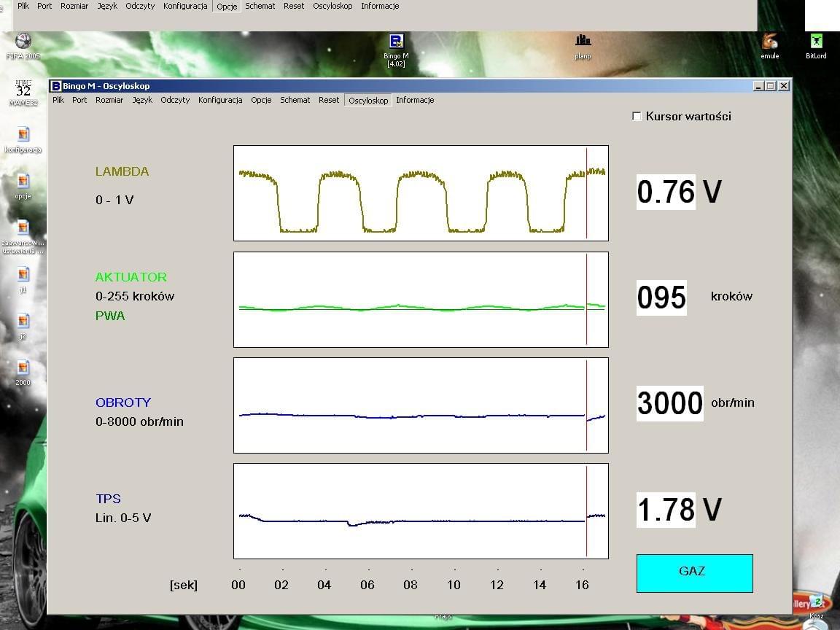The height and width of the screenshot is (630, 840).
Task: Click the Bingo M window system icon
Action: [x=56, y=86]
